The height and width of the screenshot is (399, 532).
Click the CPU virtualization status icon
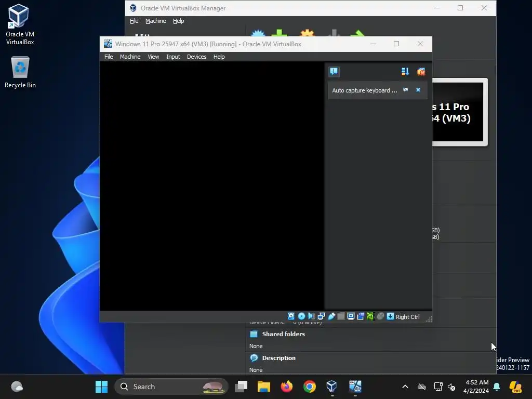pyautogui.click(x=370, y=316)
